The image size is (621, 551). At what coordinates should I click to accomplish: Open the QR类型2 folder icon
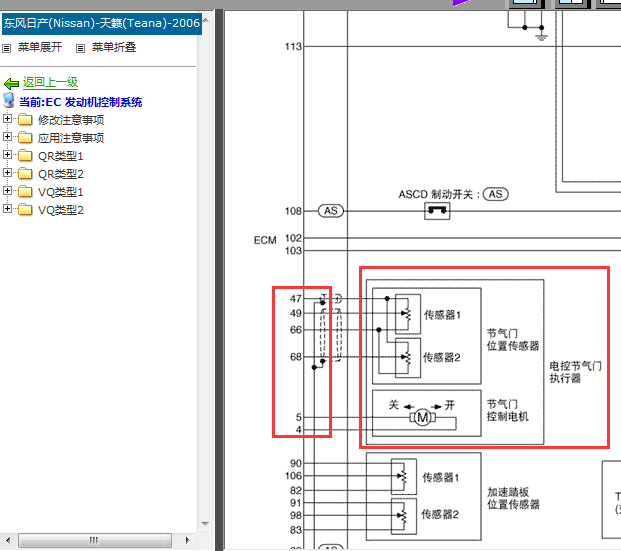(x=25, y=173)
